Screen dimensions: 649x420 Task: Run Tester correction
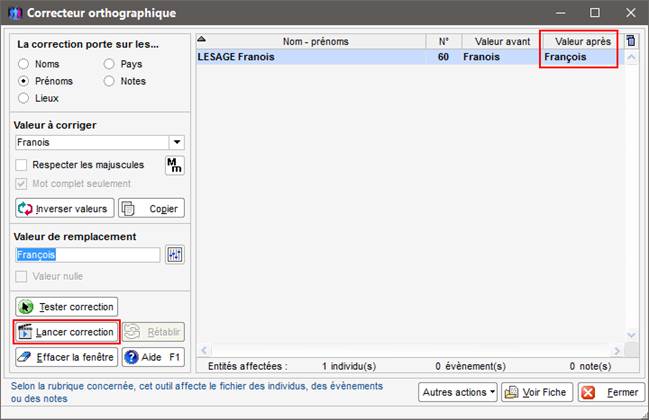point(66,306)
